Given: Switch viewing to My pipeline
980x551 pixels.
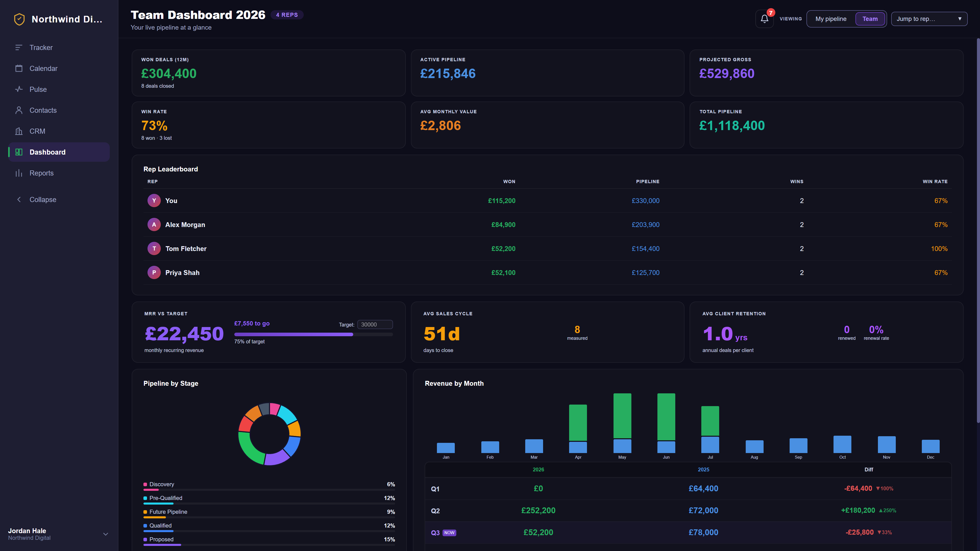Looking at the screenshot, I should click(x=831, y=19).
